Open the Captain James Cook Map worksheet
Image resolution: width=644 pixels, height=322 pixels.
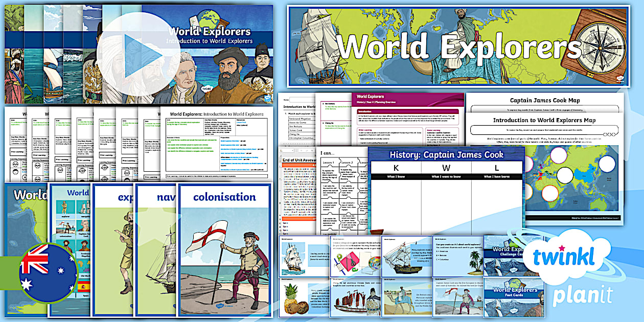coord(545,101)
